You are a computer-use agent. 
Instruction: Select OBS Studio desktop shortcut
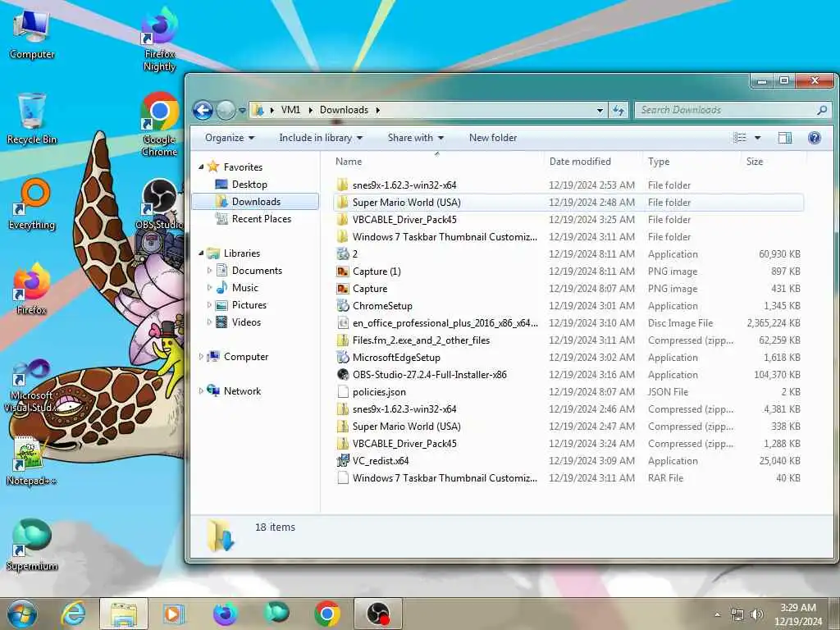click(x=160, y=204)
